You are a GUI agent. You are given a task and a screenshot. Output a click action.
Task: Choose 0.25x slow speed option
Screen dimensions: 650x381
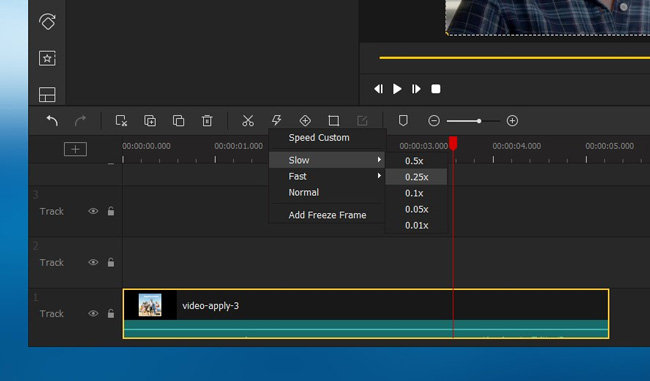417,177
